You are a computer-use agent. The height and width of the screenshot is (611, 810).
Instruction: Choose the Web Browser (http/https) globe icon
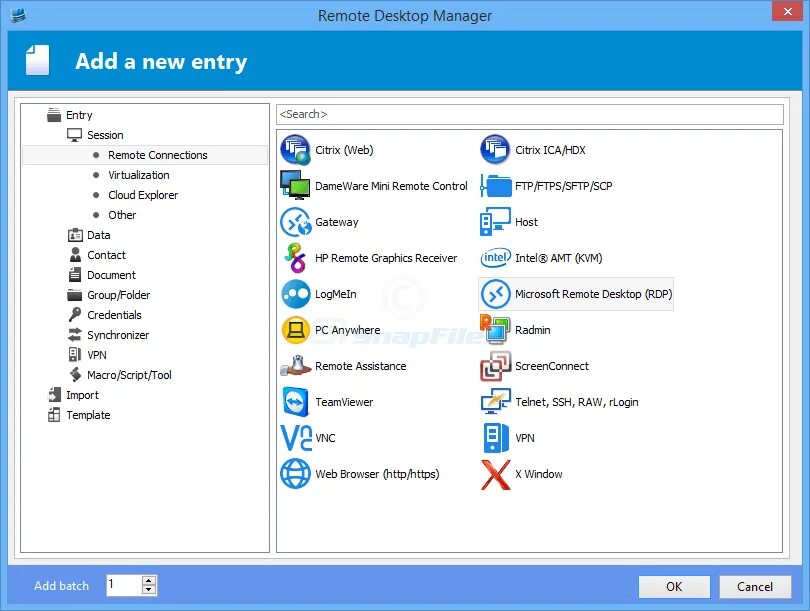(x=295, y=474)
